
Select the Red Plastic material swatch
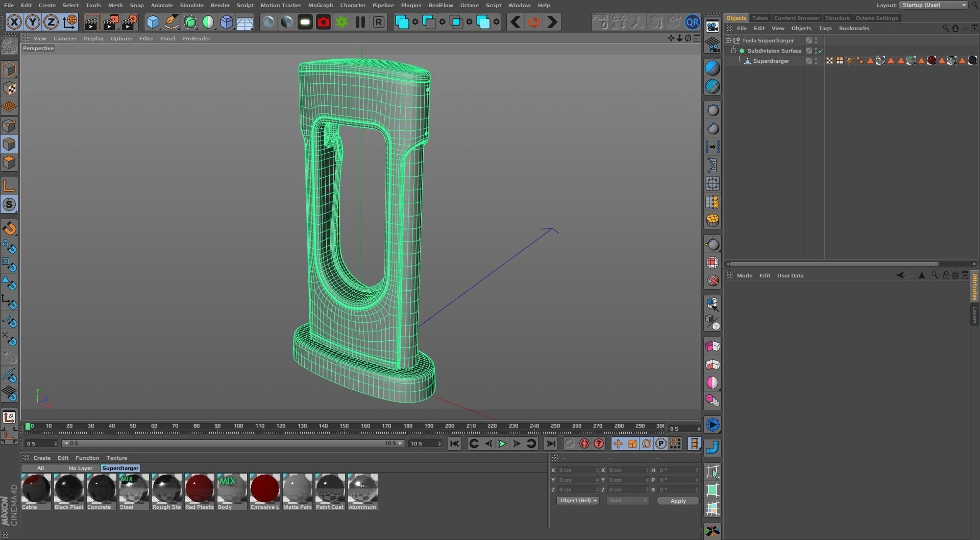click(199, 491)
